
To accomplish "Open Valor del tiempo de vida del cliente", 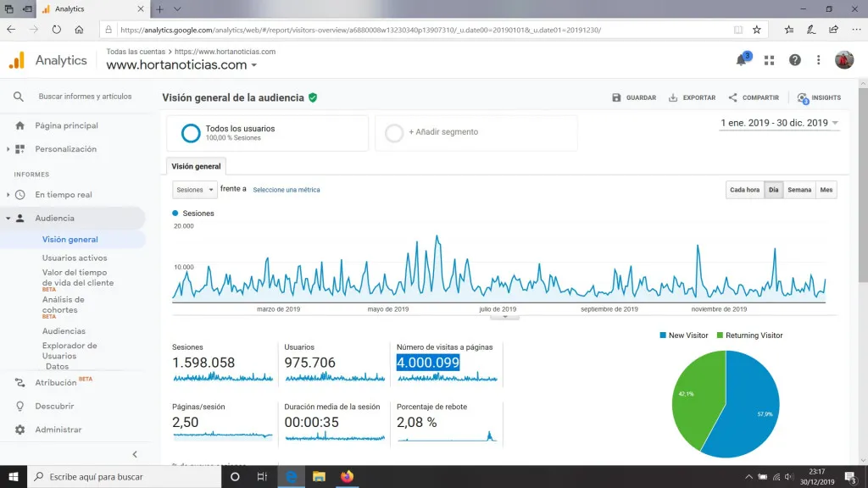I will click(x=77, y=278).
